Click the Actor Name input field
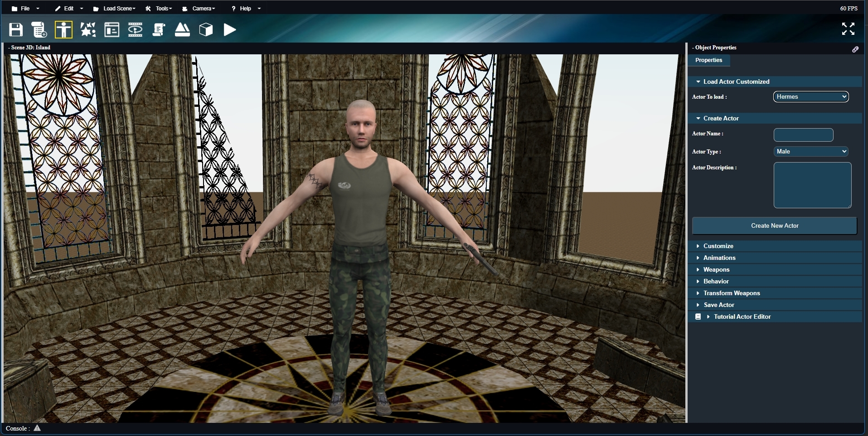The image size is (868, 436). coord(803,134)
